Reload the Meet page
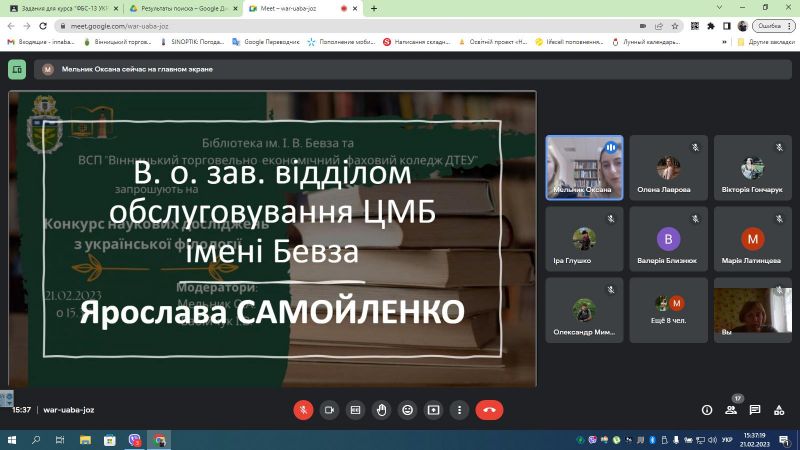Image resolution: width=800 pixels, height=450 pixels. (43, 26)
